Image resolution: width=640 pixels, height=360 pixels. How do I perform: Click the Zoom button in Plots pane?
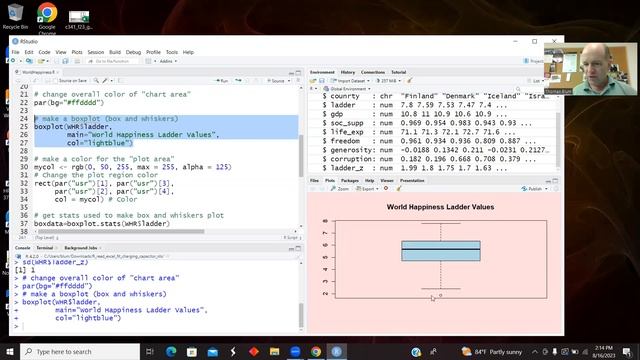(x=340, y=189)
